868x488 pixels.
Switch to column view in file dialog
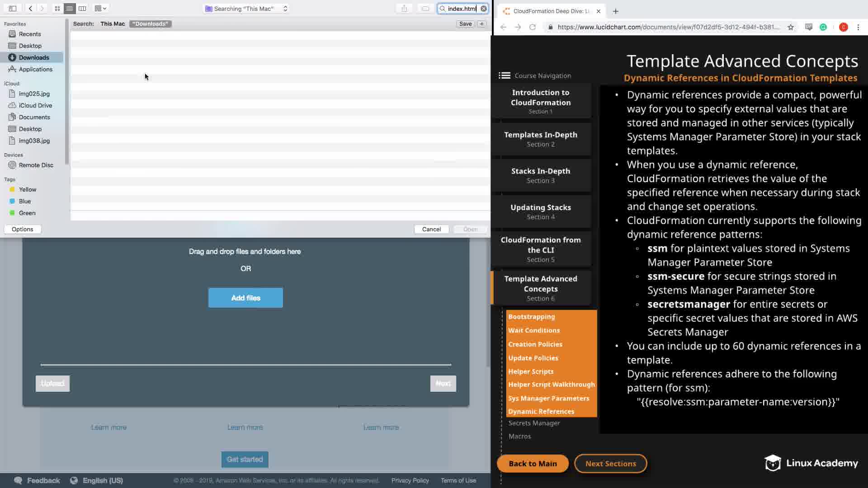click(82, 8)
